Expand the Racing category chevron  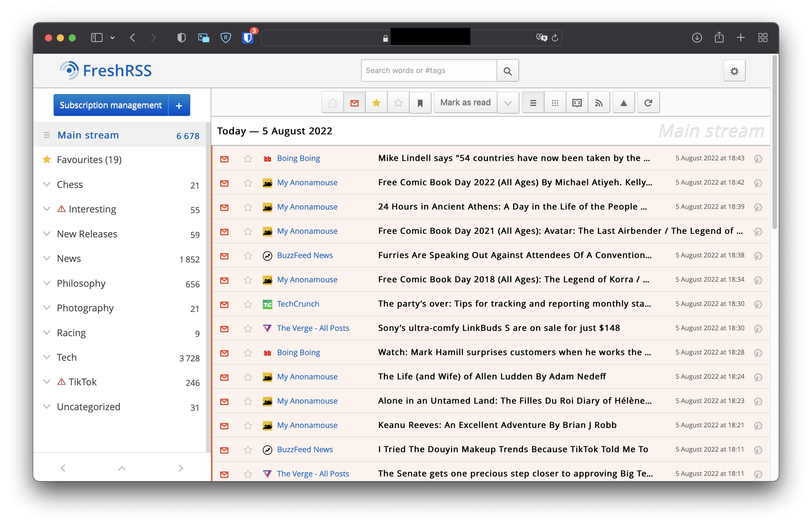click(x=47, y=333)
